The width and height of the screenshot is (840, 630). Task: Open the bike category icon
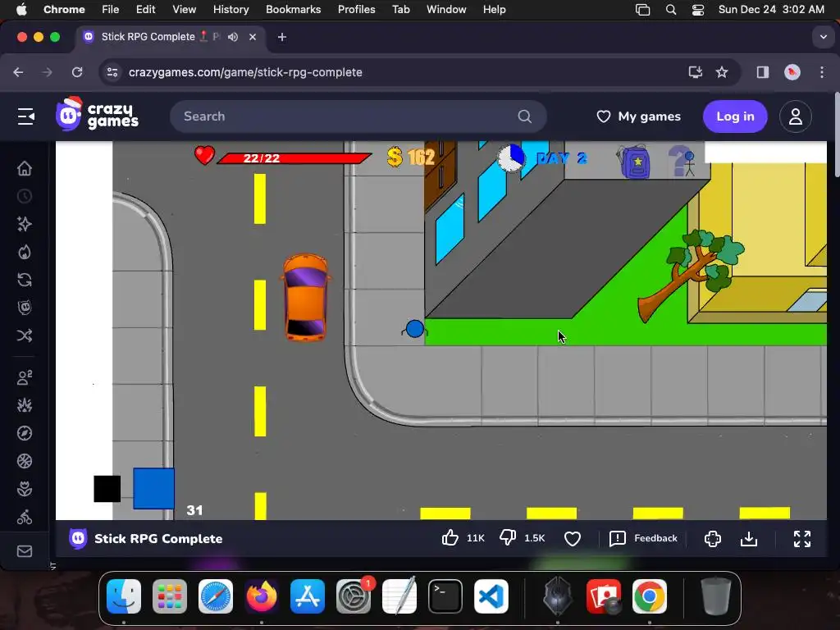pos(25,517)
